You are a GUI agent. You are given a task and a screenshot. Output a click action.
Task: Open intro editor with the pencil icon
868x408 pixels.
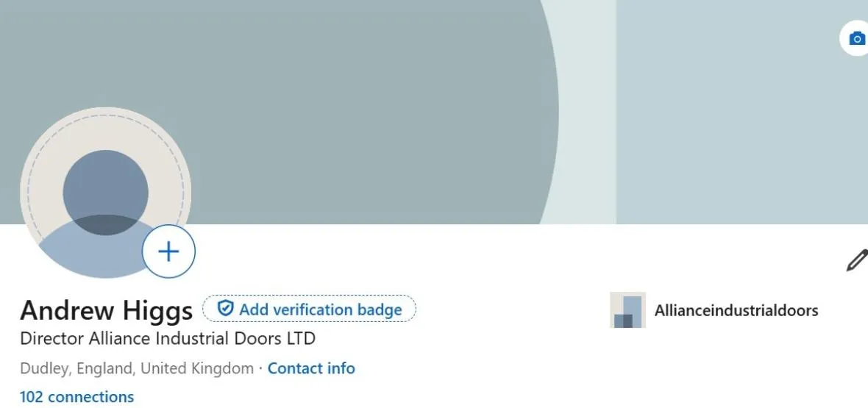click(856, 261)
